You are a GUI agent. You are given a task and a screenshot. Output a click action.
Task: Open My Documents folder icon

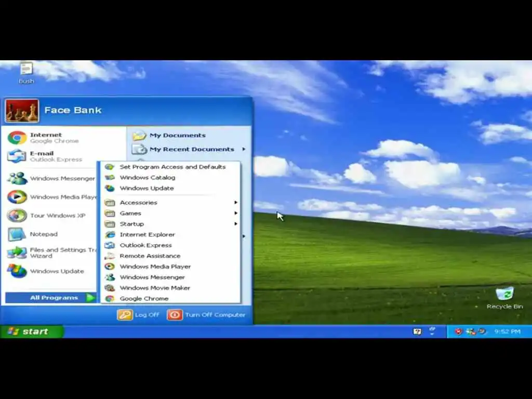(x=139, y=136)
